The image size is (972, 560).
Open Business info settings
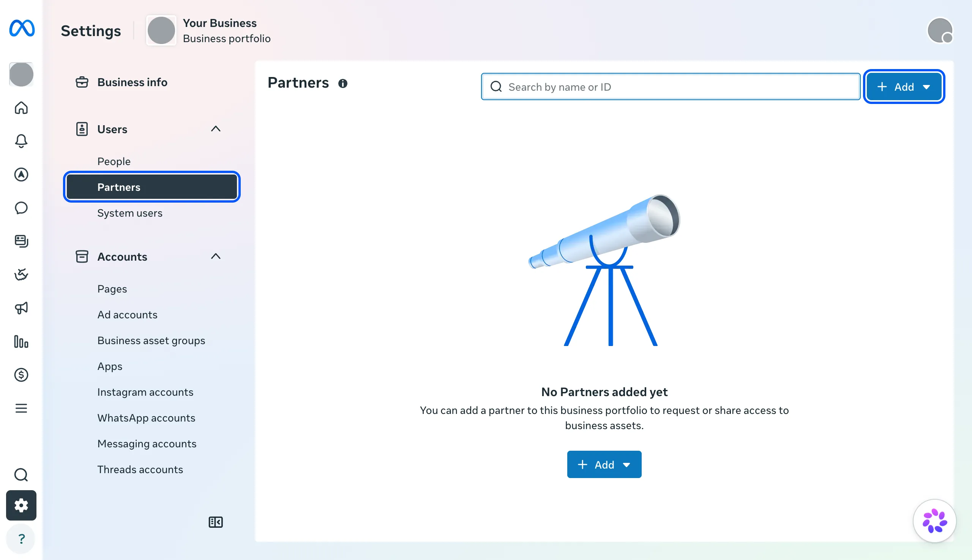point(133,82)
